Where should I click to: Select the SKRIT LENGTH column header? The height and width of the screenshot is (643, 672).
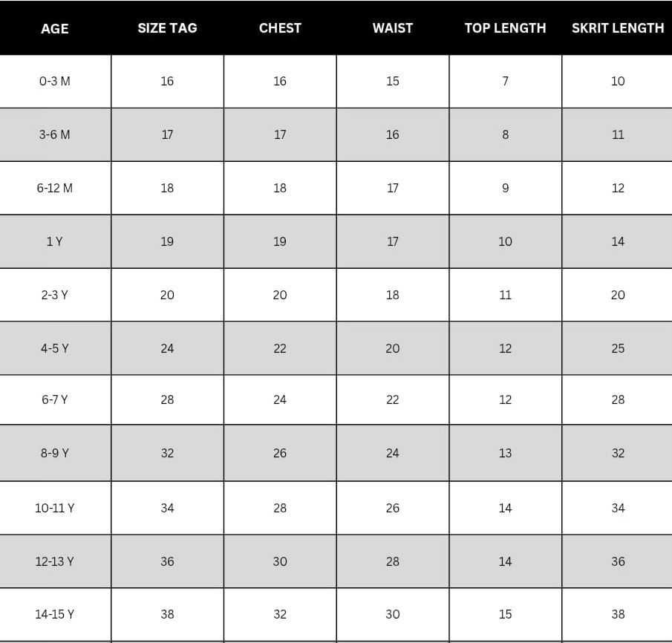coord(618,28)
